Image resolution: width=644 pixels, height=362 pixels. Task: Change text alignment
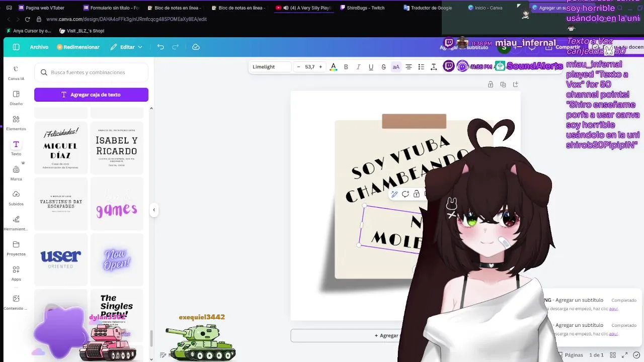(409, 67)
